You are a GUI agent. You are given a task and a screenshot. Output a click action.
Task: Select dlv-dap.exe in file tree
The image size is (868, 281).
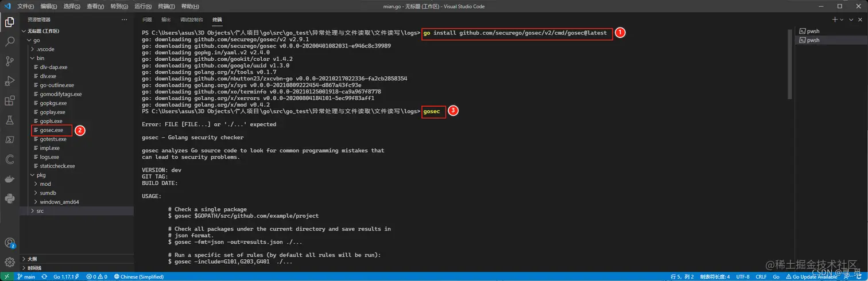(77, 67)
